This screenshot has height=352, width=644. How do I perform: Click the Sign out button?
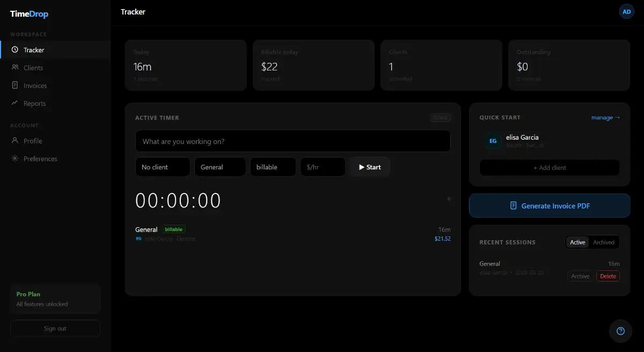(x=55, y=328)
